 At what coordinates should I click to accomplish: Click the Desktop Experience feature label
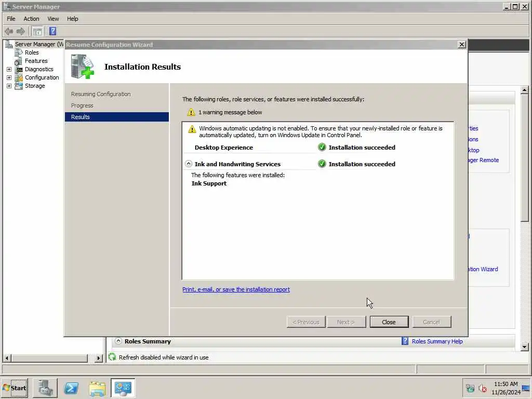pyautogui.click(x=223, y=148)
